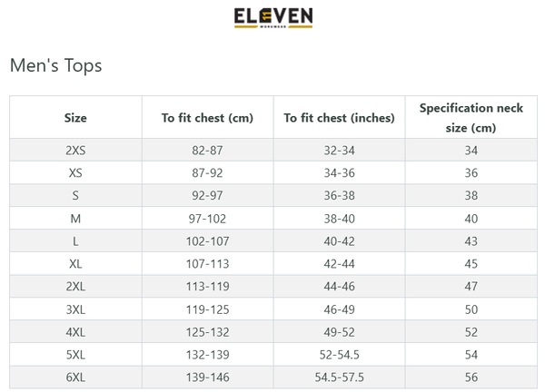Select the Men's Tops heading
Image resolution: width=545 pixels, height=392 pixels.
pyautogui.click(x=55, y=65)
